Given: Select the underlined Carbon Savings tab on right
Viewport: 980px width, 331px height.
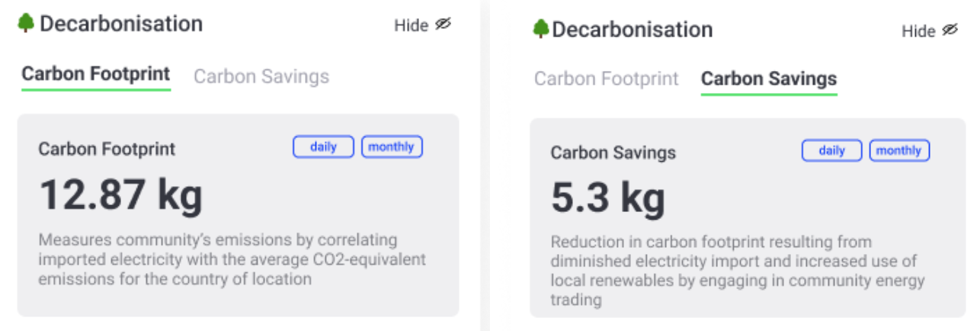Looking at the screenshot, I should tap(769, 79).
